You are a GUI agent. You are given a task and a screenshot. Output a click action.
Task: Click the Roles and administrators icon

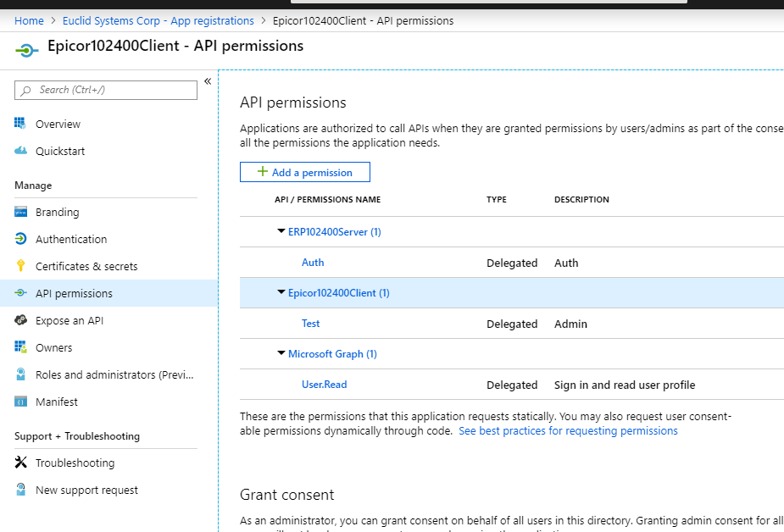[x=20, y=374]
